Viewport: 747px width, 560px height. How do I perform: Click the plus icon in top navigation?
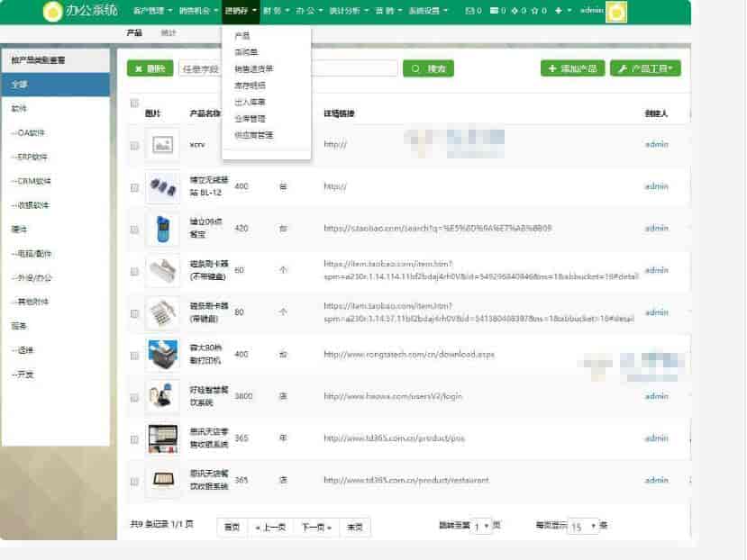coord(558,11)
